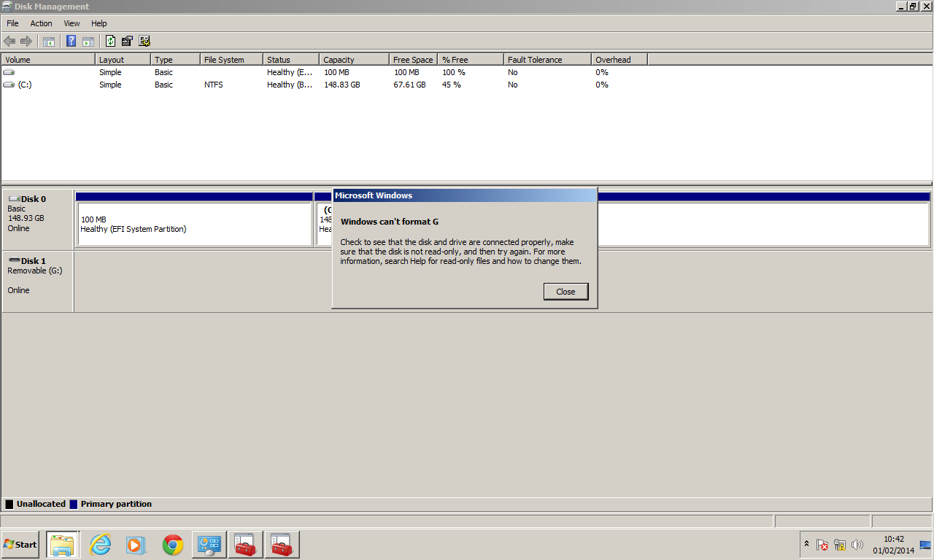This screenshot has height=560, width=934.
Task: Toggle Show/Hide Action Pane icon
Action: coord(88,41)
